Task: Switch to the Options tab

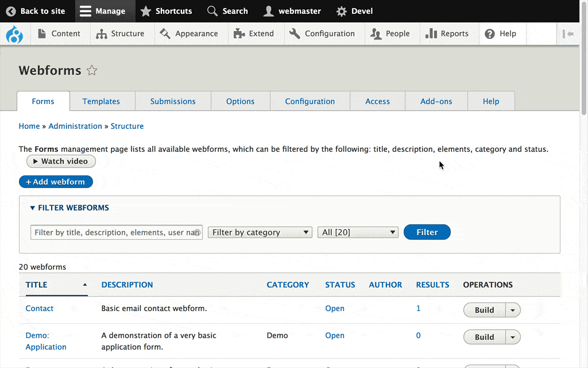Action: (241, 101)
